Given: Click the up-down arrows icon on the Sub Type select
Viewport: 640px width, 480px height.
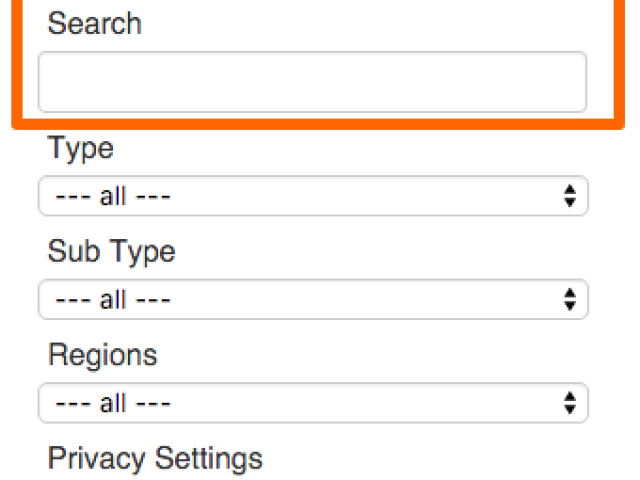Looking at the screenshot, I should [570, 300].
